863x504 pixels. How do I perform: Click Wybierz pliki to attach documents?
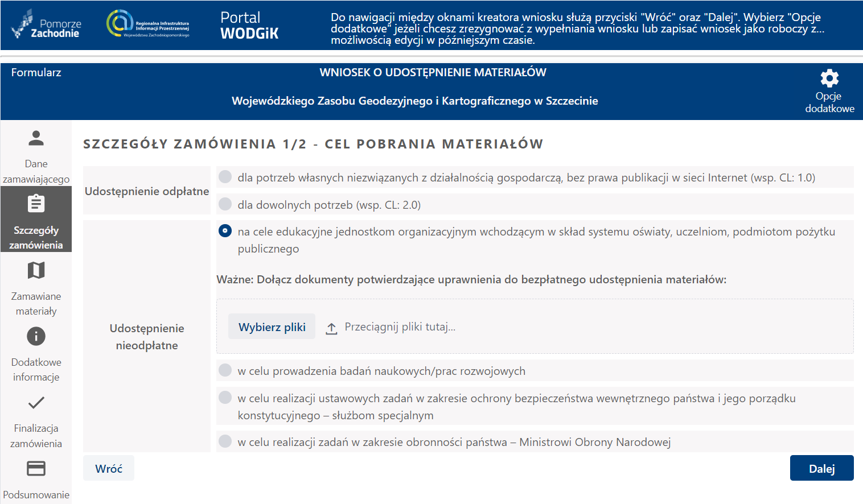(x=272, y=326)
